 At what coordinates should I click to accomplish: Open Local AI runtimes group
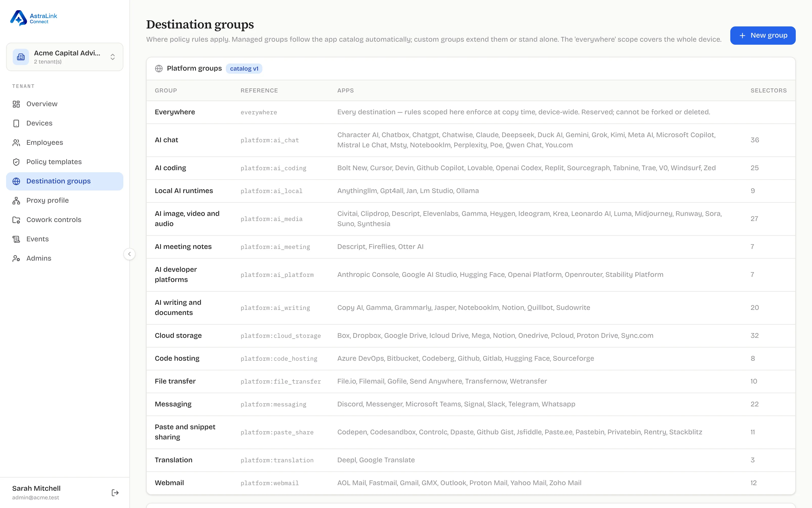pyautogui.click(x=471, y=191)
